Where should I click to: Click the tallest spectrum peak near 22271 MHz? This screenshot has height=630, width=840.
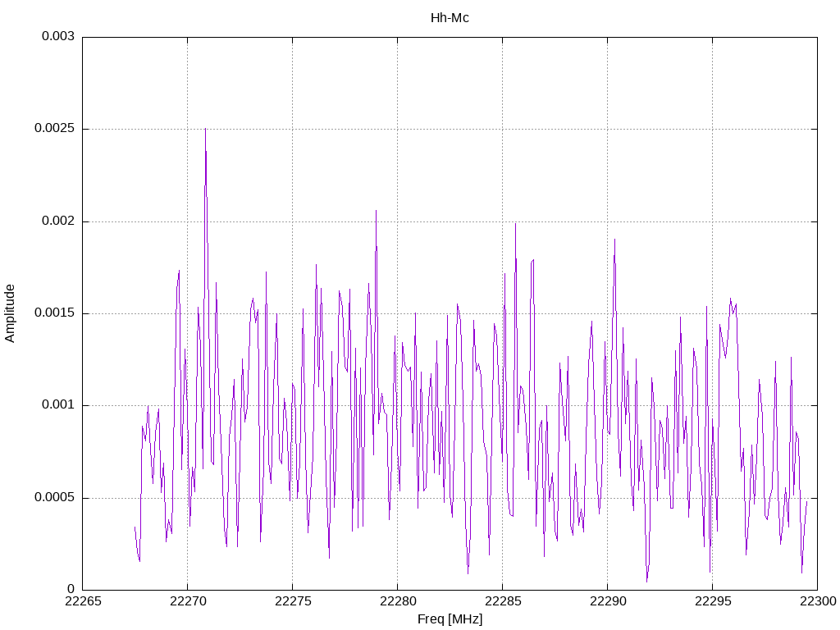205,129
